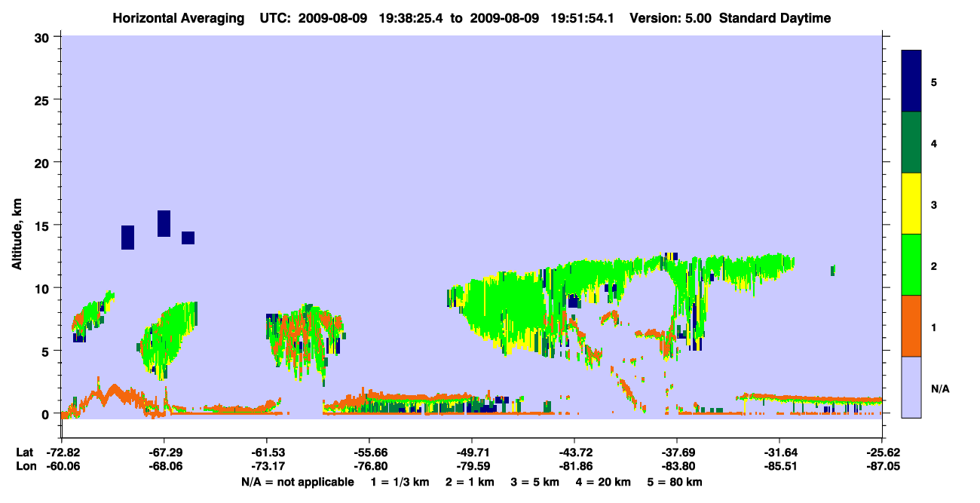Click the bright green color bar segment 2
980x503 pixels.
pos(911,265)
